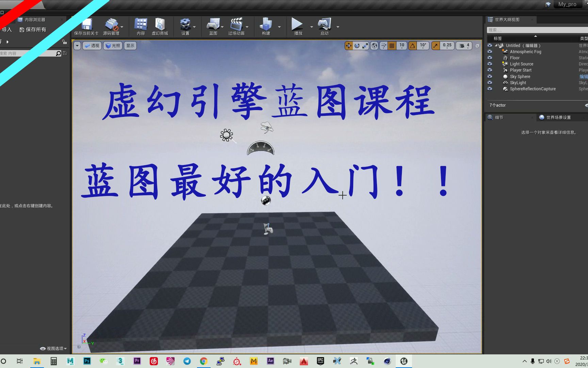This screenshot has width=588, height=368.
Task: Toggle world/local coordinate system globe icon
Action: (374, 46)
